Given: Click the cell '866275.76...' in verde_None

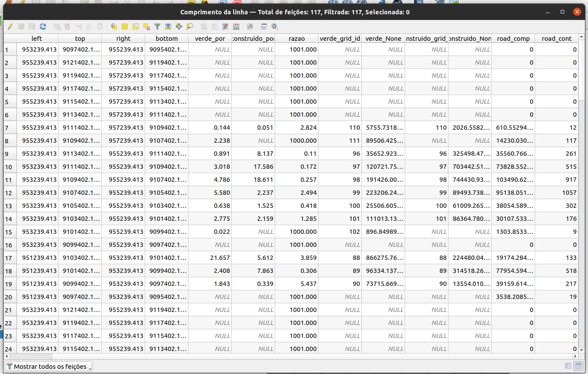Looking at the screenshot, I should pos(383,258).
